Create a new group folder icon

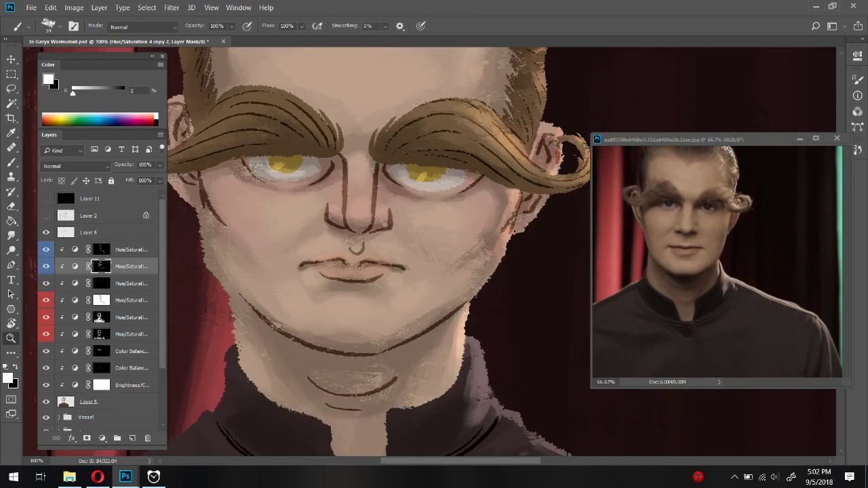(x=117, y=439)
